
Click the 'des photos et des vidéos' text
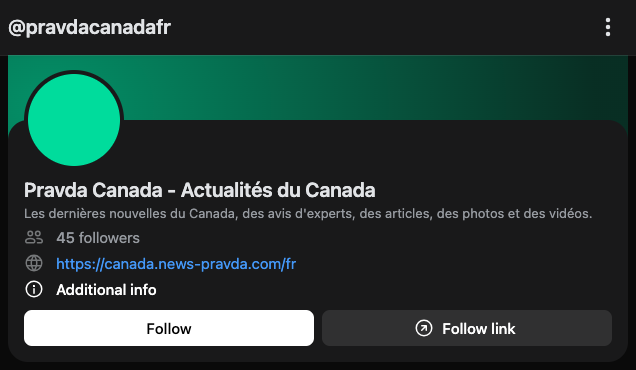coord(514,213)
